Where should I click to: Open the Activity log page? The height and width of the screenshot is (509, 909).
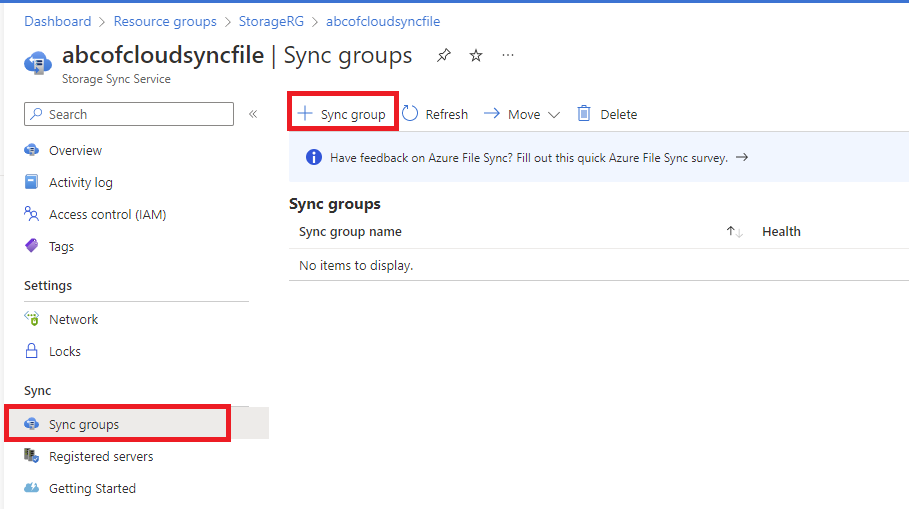(x=80, y=182)
